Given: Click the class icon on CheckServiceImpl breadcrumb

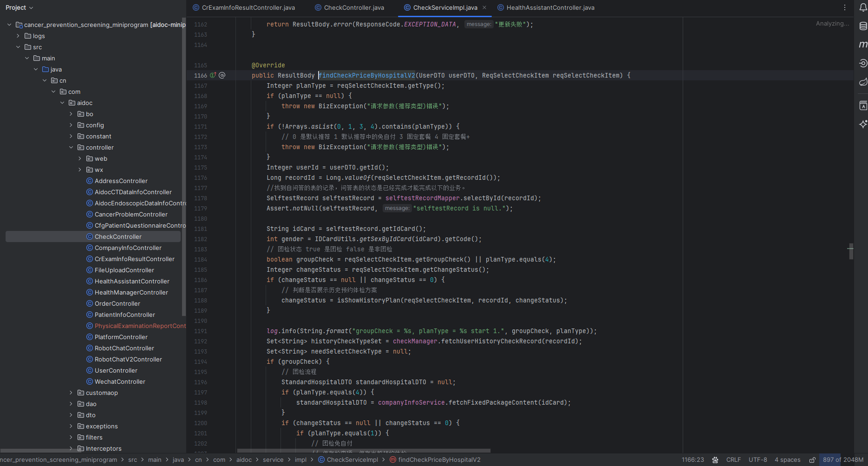Looking at the screenshot, I should coord(321,460).
